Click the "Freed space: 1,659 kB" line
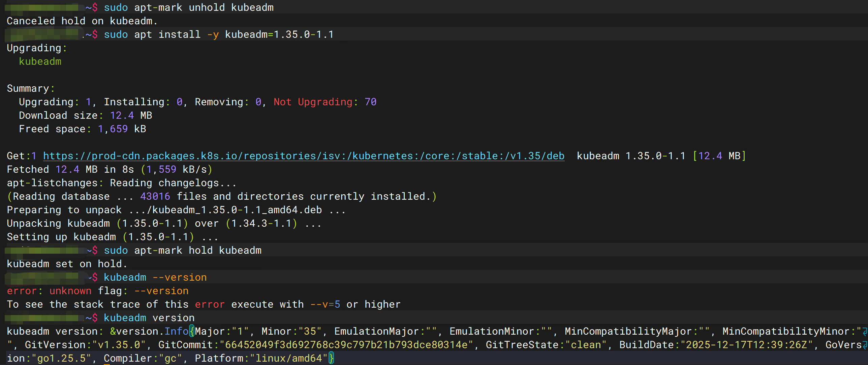 [83, 129]
